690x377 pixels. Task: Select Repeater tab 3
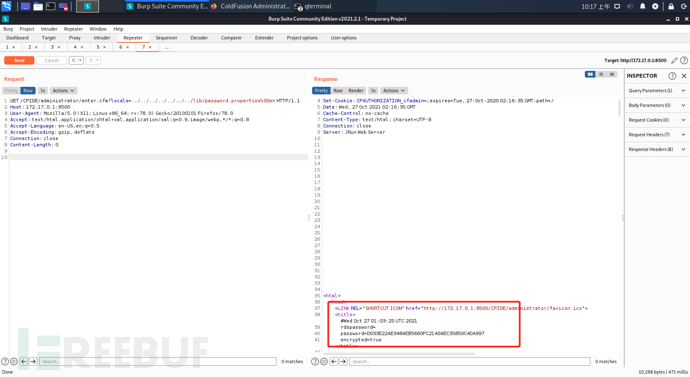(52, 47)
